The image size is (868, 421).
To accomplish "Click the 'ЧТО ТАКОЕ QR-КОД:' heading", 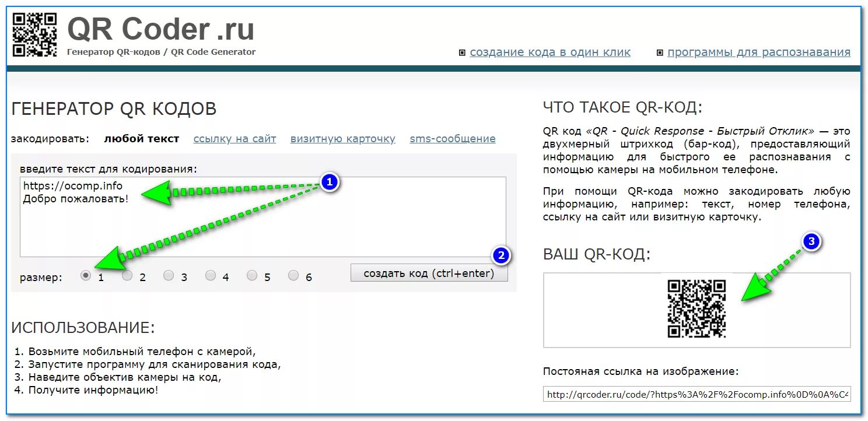I will [622, 107].
